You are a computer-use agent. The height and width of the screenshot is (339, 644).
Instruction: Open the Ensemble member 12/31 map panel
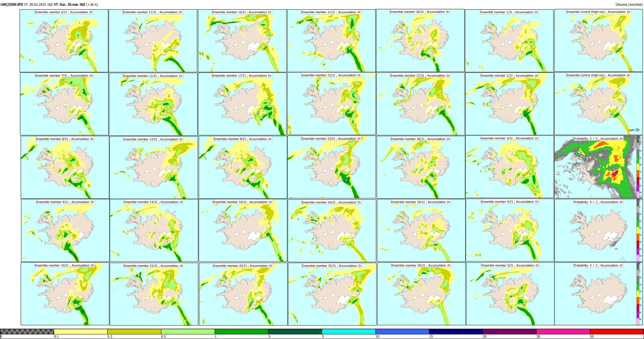point(153,104)
